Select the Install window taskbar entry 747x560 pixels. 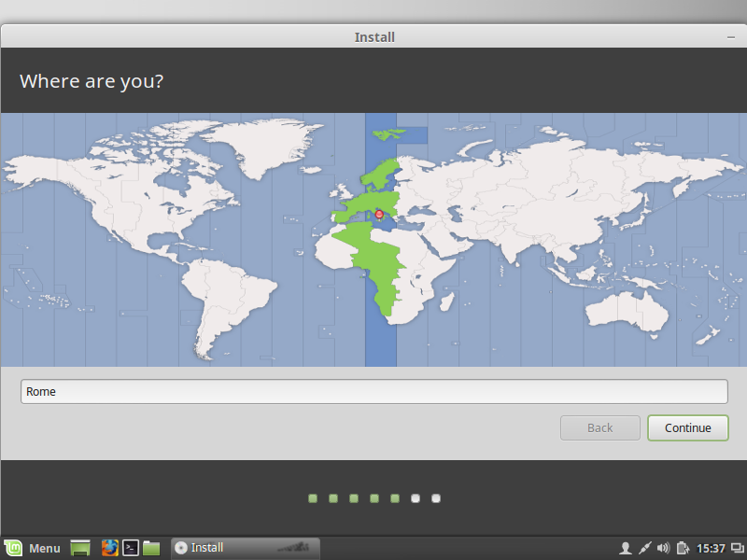[246, 548]
